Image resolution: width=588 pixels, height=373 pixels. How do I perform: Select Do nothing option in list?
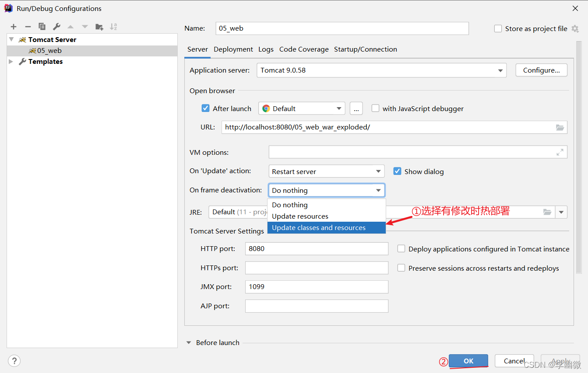[x=326, y=205]
